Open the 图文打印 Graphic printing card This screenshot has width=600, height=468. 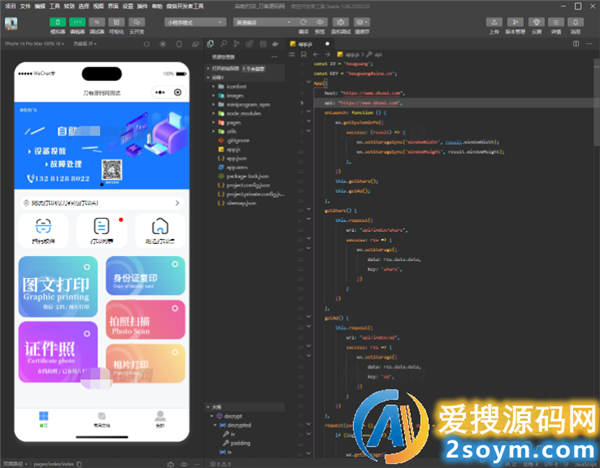(57, 287)
